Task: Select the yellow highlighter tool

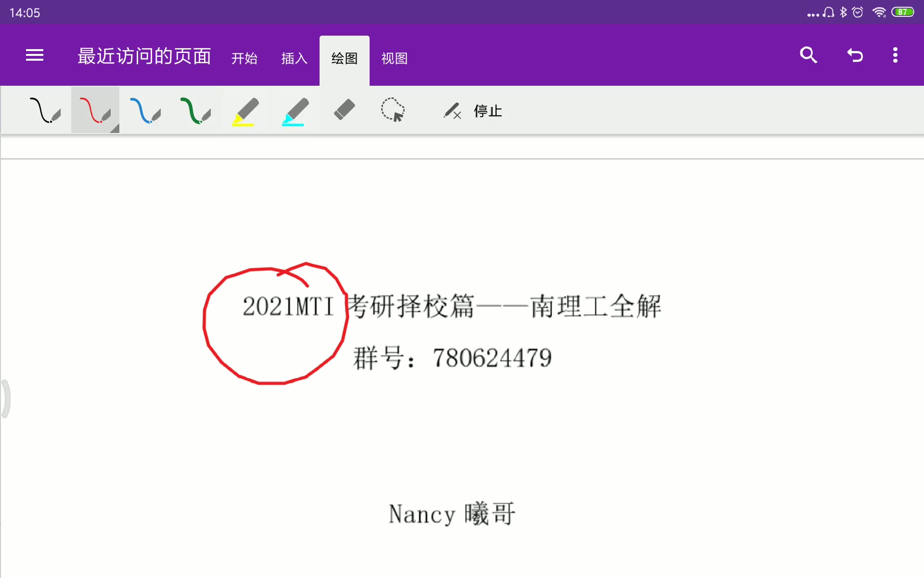Action: [x=245, y=111]
